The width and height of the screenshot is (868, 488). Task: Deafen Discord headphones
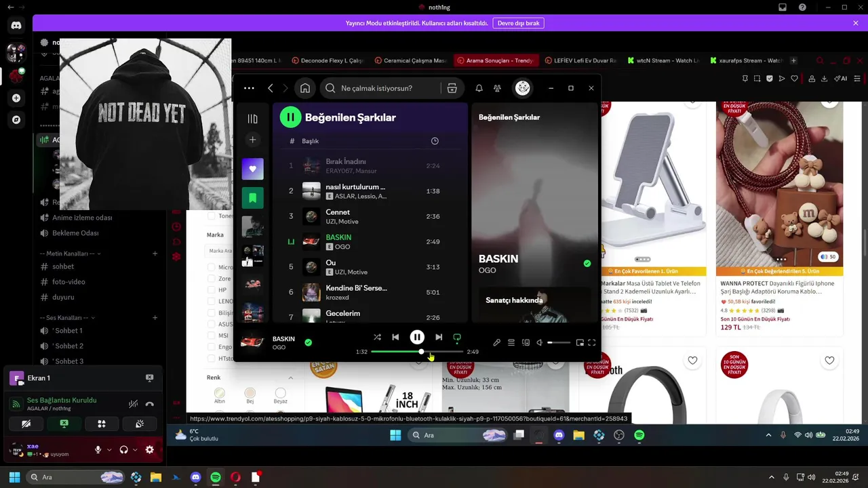click(x=124, y=449)
